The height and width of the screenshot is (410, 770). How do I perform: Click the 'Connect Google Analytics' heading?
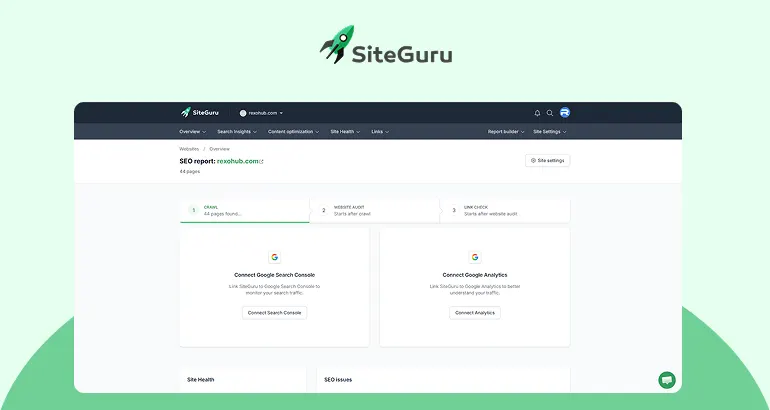click(x=475, y=275)
